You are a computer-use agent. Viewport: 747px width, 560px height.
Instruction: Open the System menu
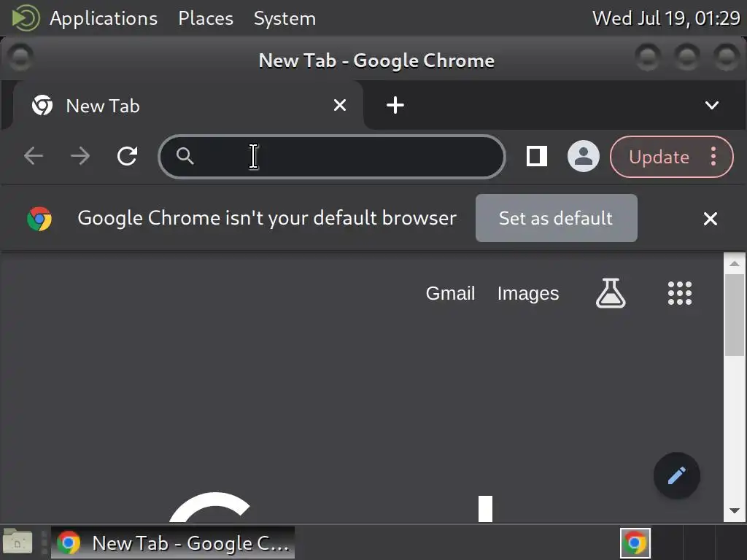point(285,18)
